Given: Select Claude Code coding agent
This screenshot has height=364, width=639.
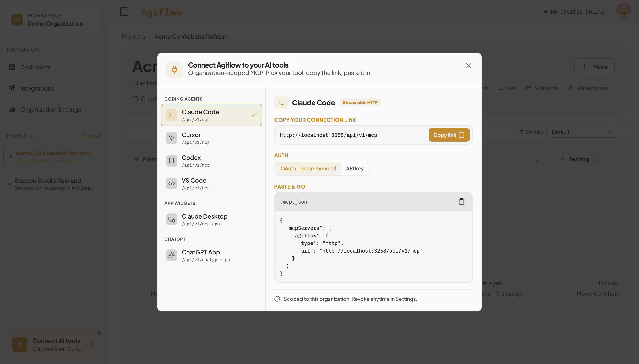Looking at the screenshot, I should click(x=212, y=115).
